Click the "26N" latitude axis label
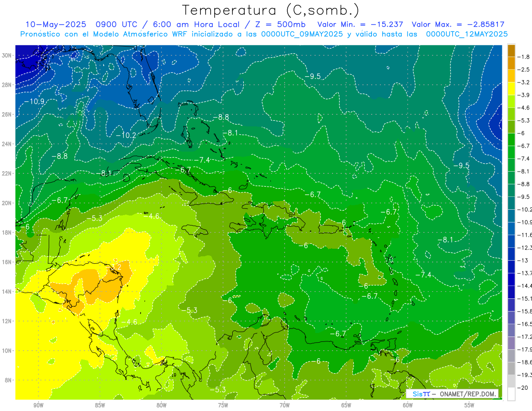Image resolution: width=532 pixels, height=411 pixels. pos(8,114)
